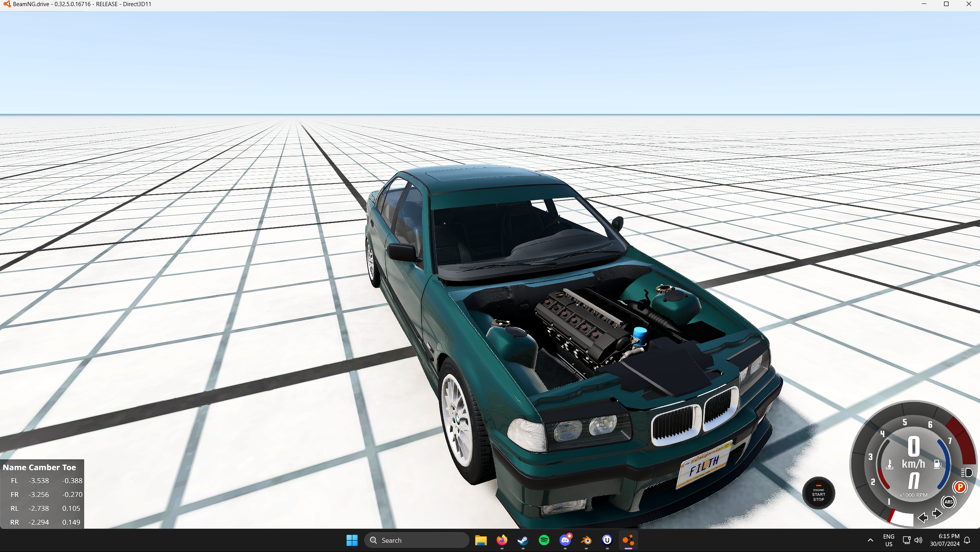Click the RR camber value -2.294
980x552 pixels.
tap(39, 522)
